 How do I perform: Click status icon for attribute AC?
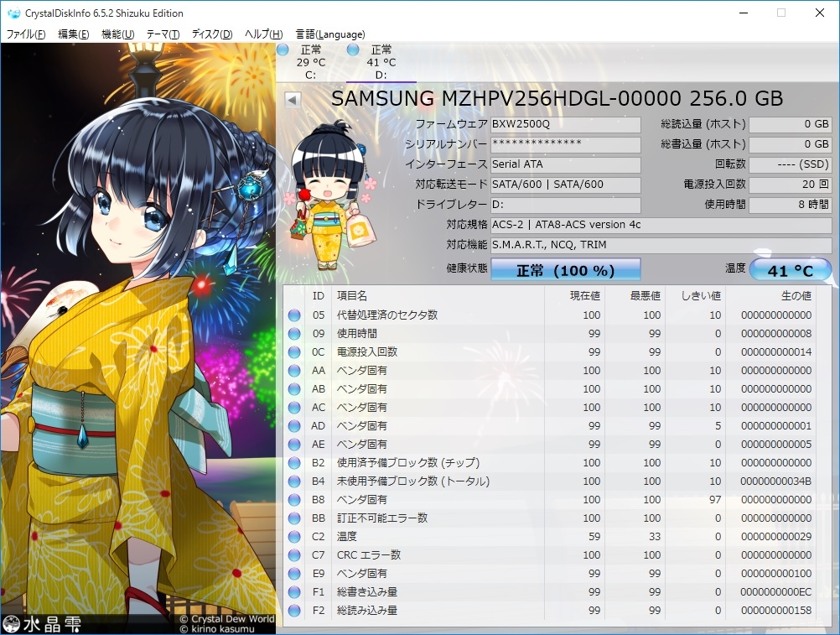click(x=294, y=408)
